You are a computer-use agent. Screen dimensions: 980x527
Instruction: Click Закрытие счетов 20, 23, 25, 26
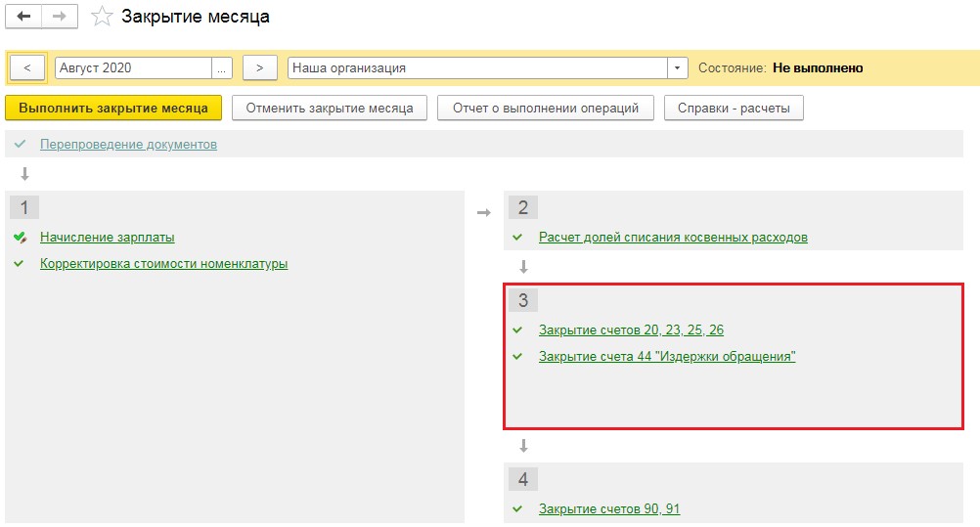pyautogui.click(x=631, y=330)
